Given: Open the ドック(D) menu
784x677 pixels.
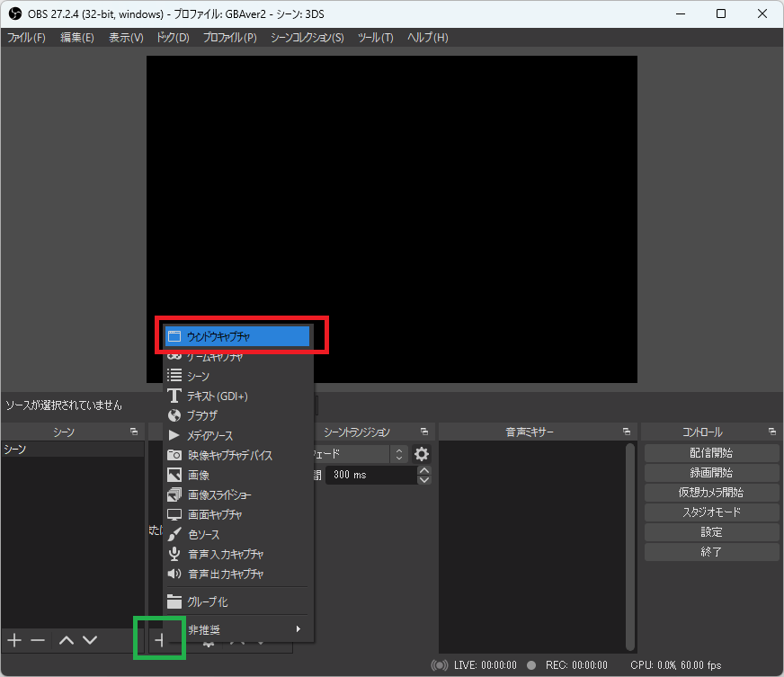Looking at the screenshot, I should click(173, 38).
